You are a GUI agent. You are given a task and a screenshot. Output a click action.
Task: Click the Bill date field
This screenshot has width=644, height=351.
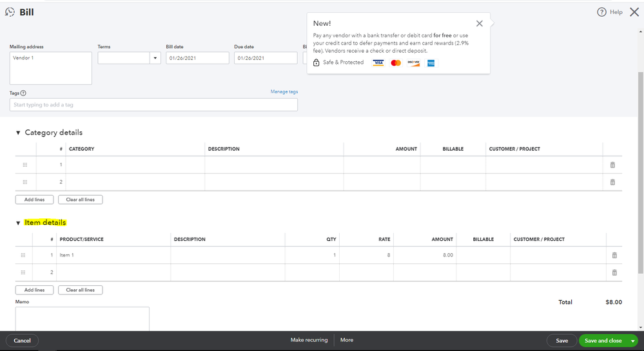coord(197,58)
